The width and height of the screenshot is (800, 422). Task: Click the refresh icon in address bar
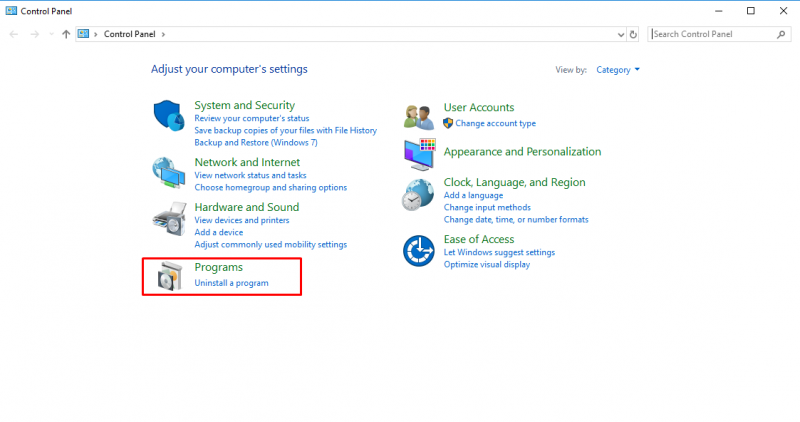pyautogui.click(x=633, y=35)
